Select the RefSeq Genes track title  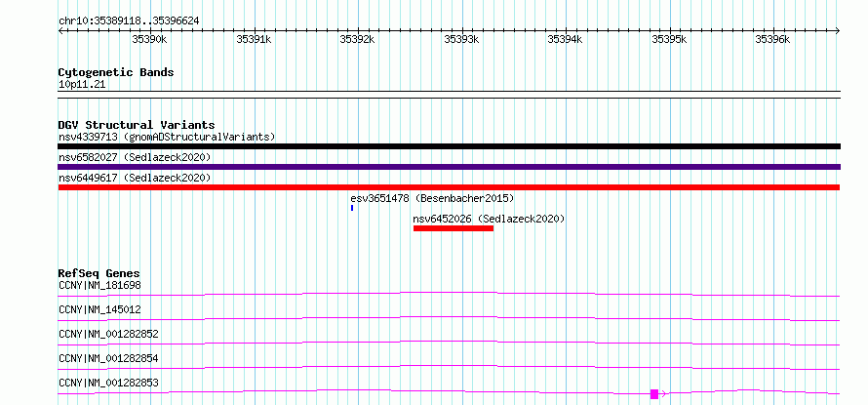(99, 273)
